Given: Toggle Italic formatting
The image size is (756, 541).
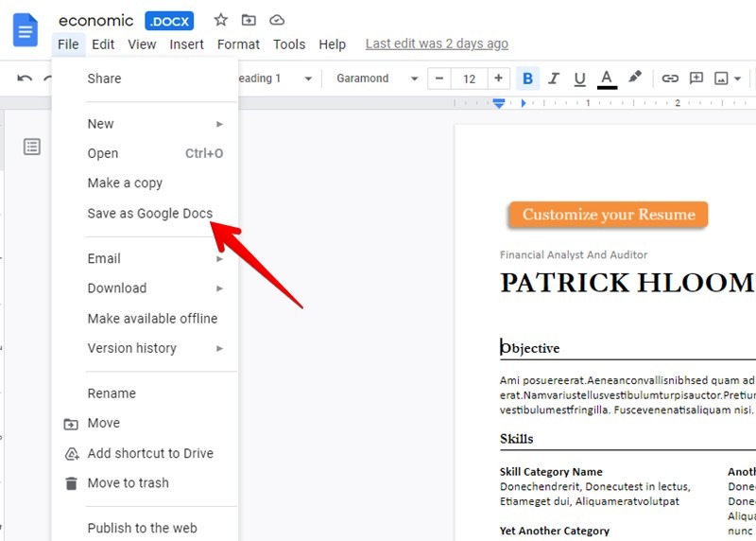Looking at the screenshot, I should click(x=554, y=79).
